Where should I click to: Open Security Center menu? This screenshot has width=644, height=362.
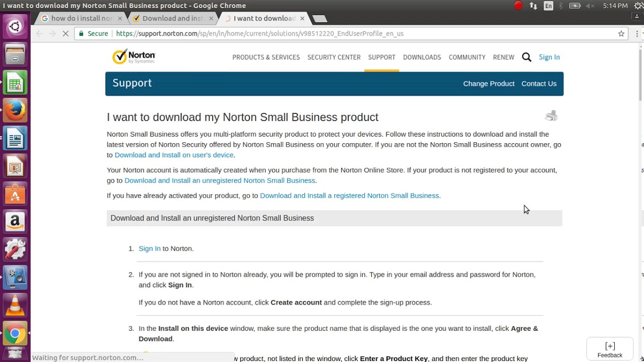tap(334, 57)
